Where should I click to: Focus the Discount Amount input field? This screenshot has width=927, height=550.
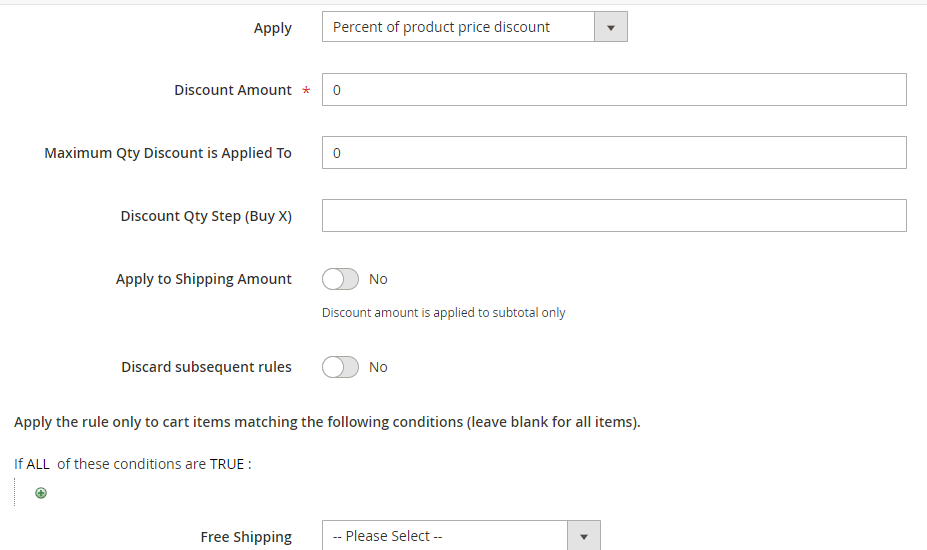coord(614,90)
